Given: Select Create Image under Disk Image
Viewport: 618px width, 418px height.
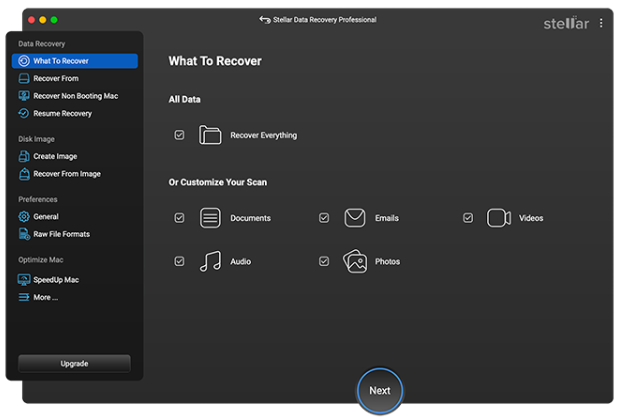Looking at the screenshot, I should pyautogui.click(x=55, y=156).
